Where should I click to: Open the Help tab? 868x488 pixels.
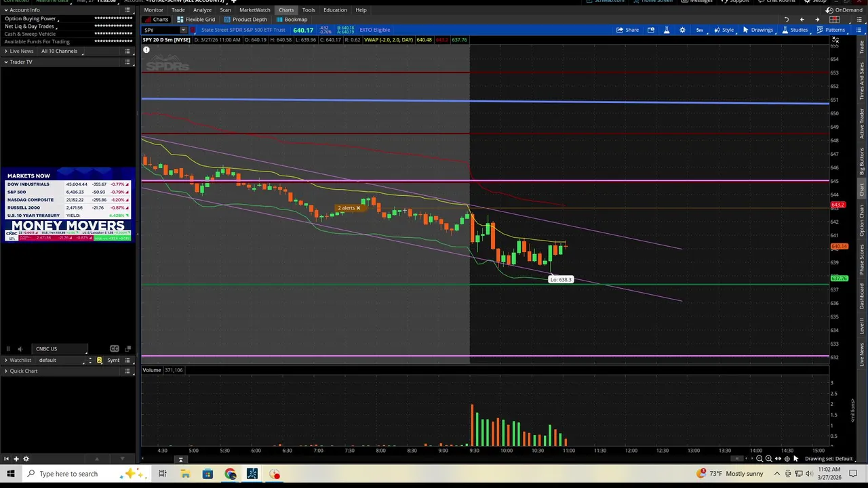(x=361, y=10)
